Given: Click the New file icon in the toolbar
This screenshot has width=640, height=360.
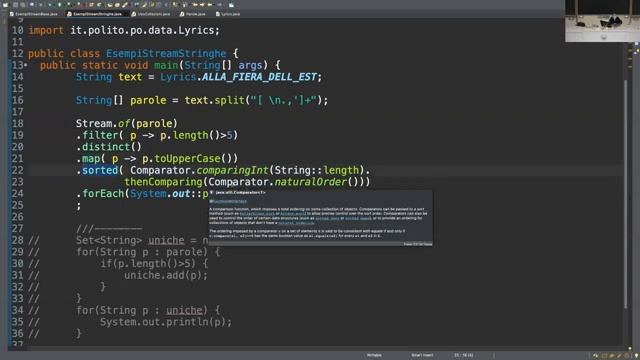Looking at the screenshot, I should pyautogui.click(x=5, y=5).
